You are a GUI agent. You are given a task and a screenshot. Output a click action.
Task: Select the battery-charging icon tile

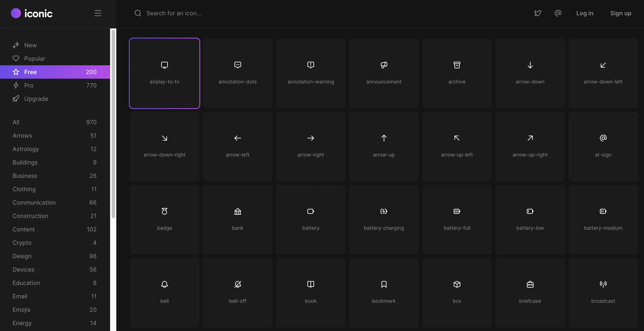pos(384,219)
